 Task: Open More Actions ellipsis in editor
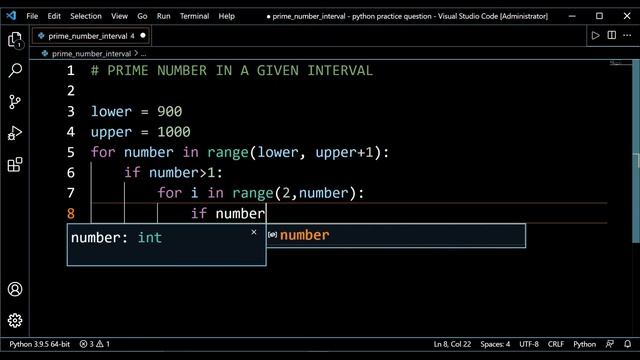coord(627,36)
